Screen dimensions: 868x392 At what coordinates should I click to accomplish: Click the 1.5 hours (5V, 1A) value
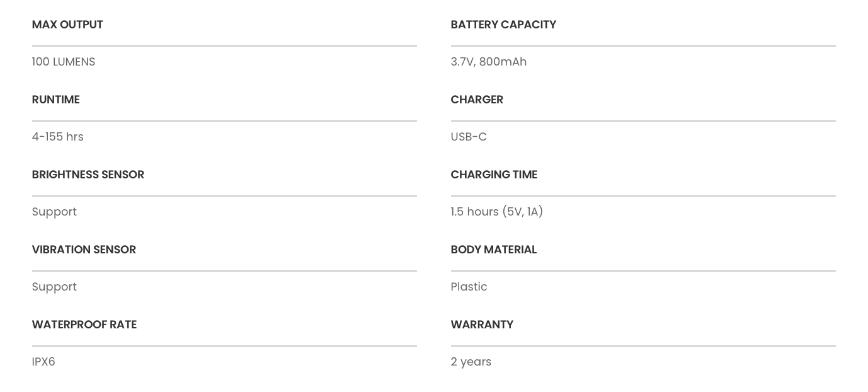tap(497, 212)
